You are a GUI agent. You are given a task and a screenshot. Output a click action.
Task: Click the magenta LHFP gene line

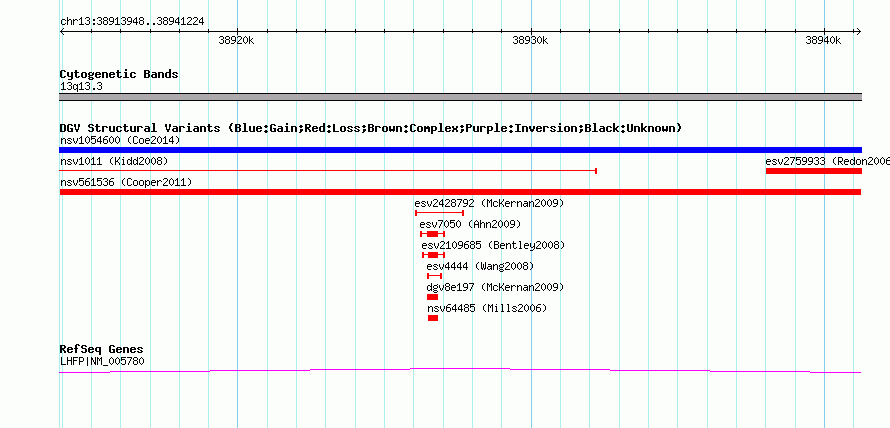pos(460,371)
